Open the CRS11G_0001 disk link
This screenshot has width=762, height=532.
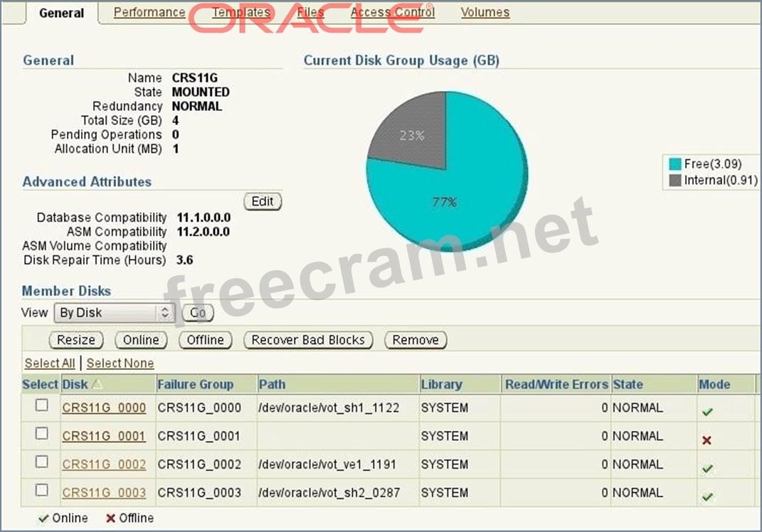click(104, 436)
